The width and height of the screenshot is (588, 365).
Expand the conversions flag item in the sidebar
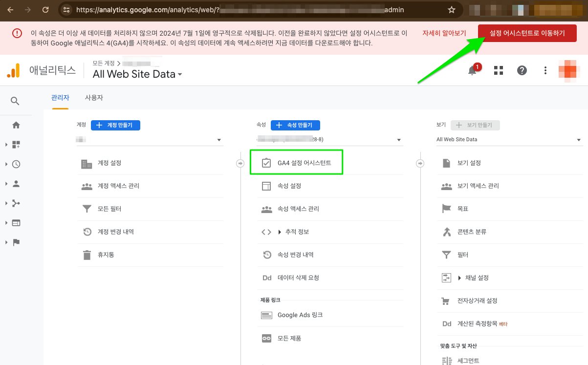tap(6, 242)
